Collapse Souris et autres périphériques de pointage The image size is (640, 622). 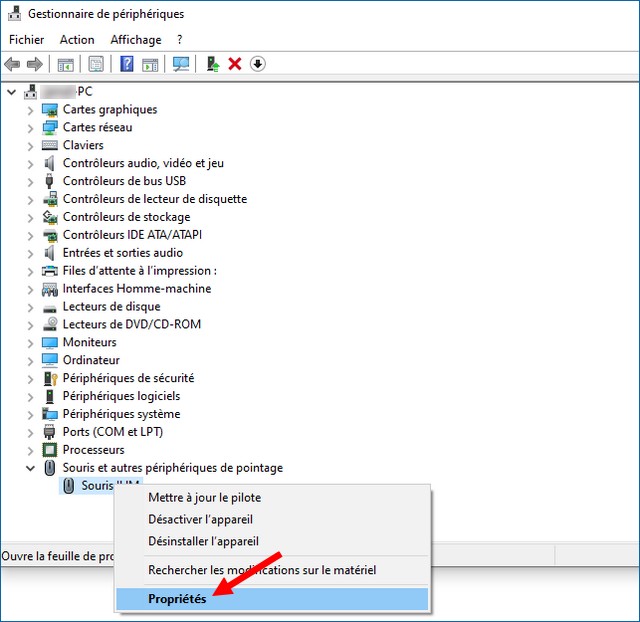coord(30,468)
